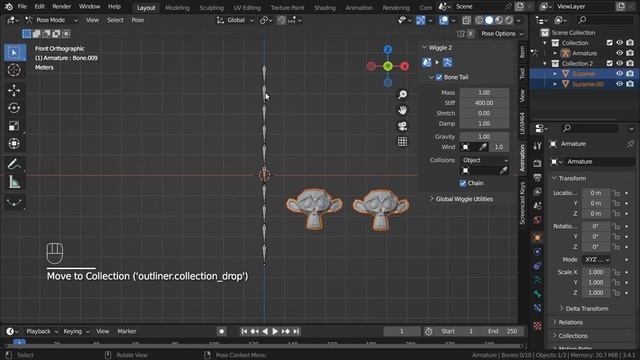
Task: Select the Select Box tool
Action: pyautogui.click(x=15, y=53)
